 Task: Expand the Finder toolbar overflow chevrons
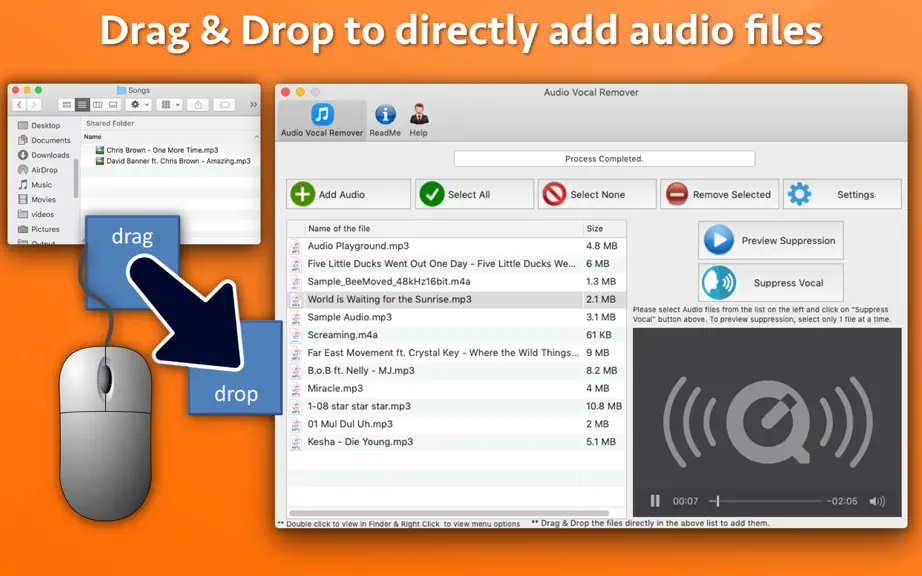point(253,105)
